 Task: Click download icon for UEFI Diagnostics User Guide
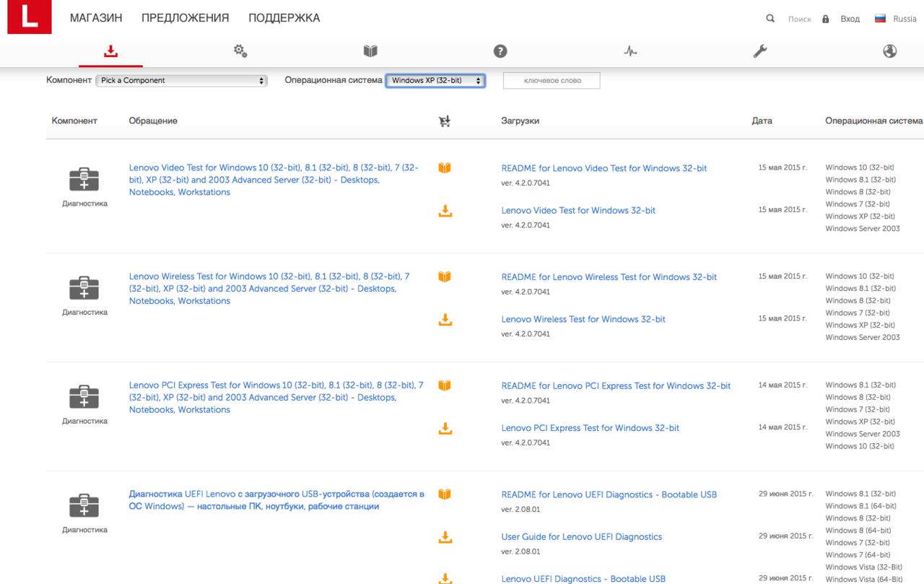click(445, 537)
